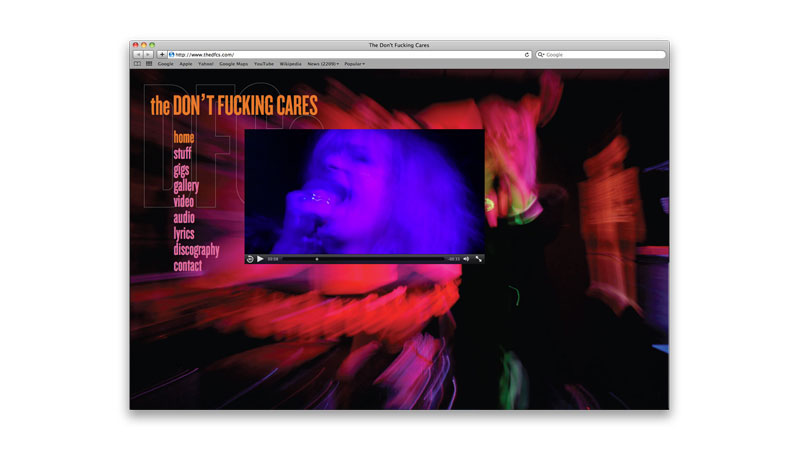
Task: Play the video in the player
Action: [260, 259]
